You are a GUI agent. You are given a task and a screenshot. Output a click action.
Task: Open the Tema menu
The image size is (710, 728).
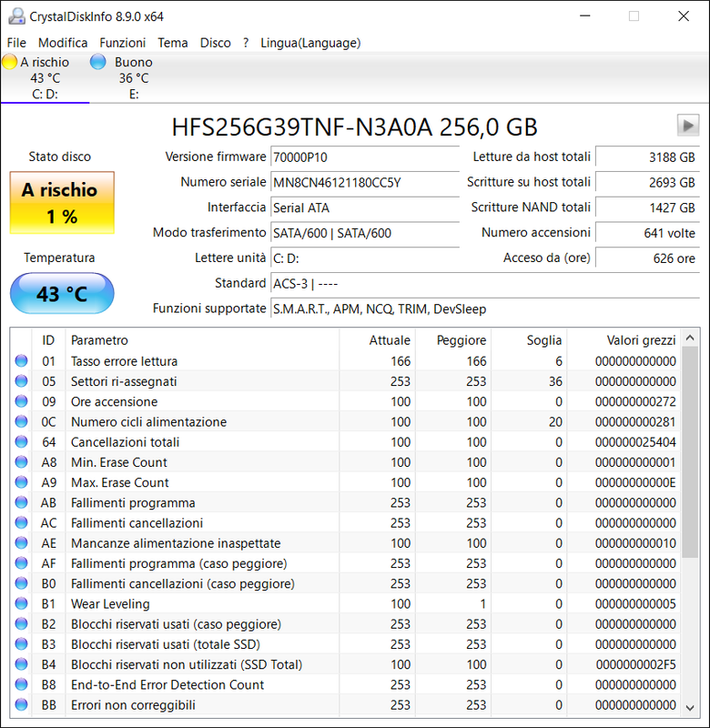[x=173, y=43]
